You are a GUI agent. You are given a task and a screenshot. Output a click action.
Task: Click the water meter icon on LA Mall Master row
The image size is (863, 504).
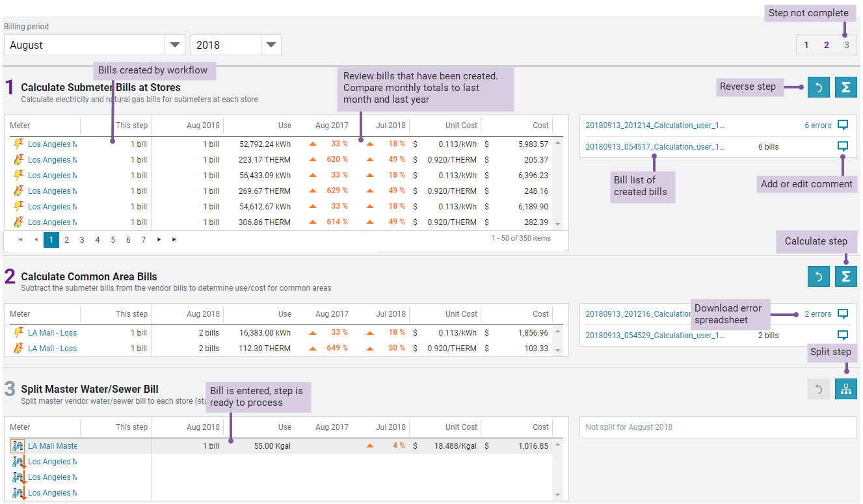coord(18,445)
